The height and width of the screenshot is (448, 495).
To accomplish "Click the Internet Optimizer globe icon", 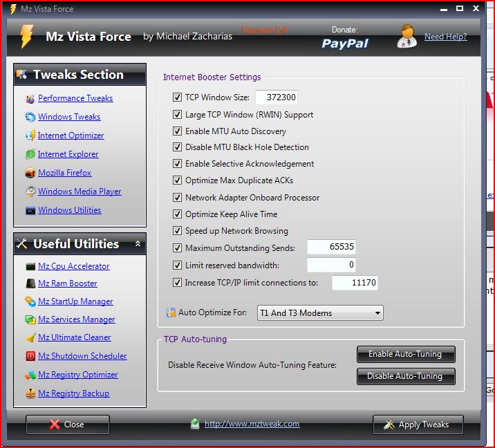I will pyautogui.click(x=30, y=136).
